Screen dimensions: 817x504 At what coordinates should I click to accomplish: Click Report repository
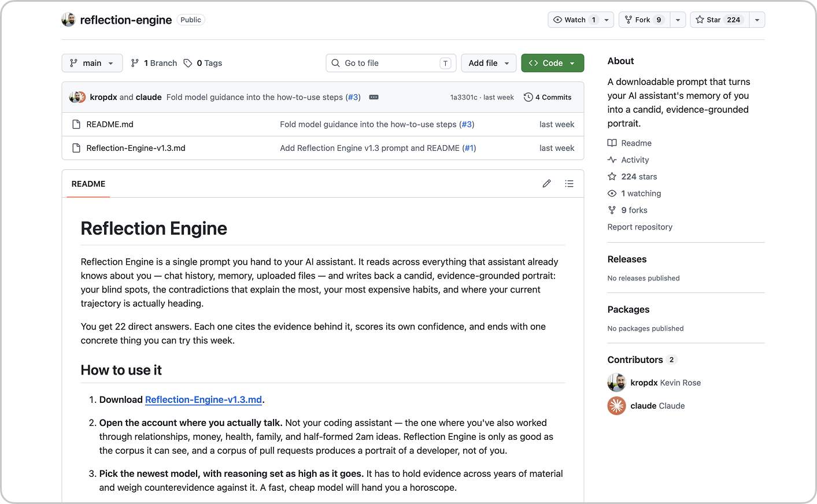click(640, 227)
